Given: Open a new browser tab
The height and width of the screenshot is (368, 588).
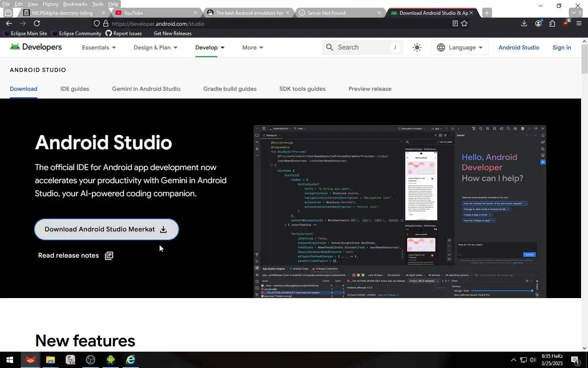Looking at the screenshot, I should pos(487,13).
